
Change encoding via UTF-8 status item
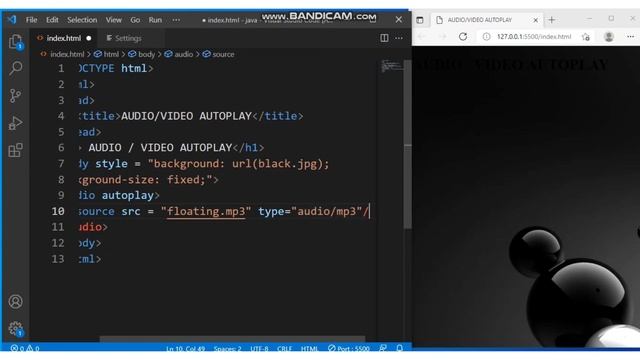click(x=259, y=349)
